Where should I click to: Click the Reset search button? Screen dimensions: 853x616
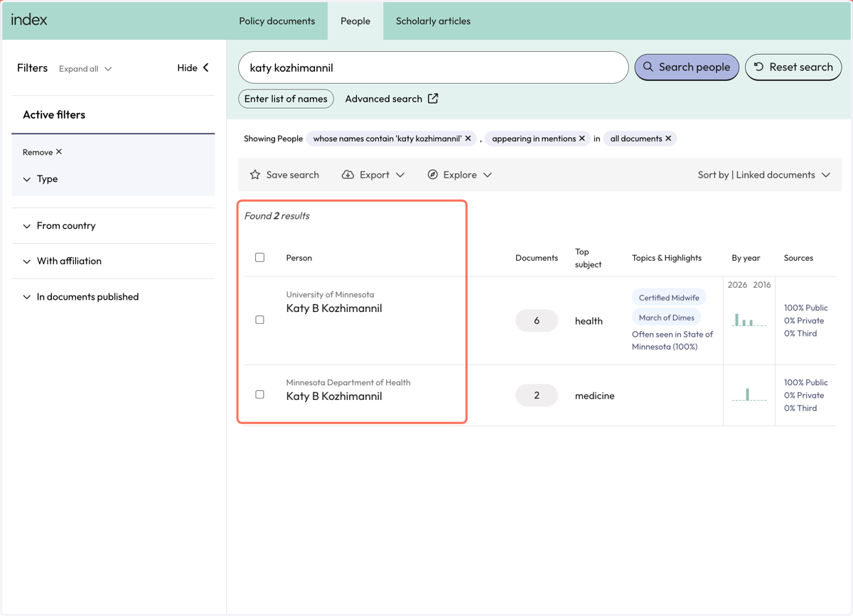click(x=793, y=67)
